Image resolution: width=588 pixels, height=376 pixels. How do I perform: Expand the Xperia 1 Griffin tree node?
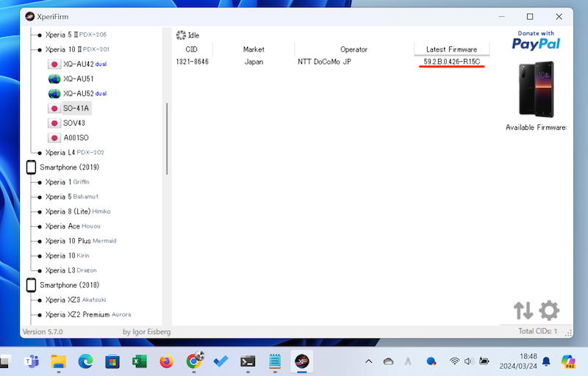[40, 182]
